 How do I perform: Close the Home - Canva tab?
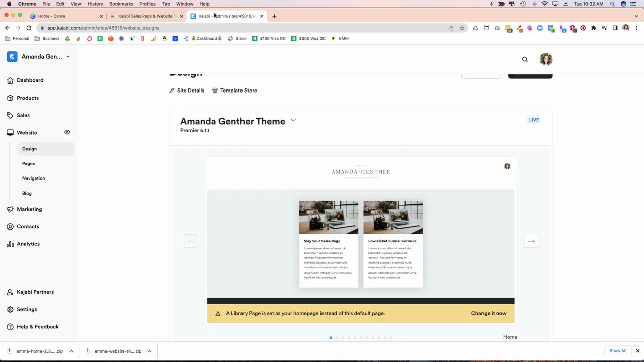coord(101,16)
